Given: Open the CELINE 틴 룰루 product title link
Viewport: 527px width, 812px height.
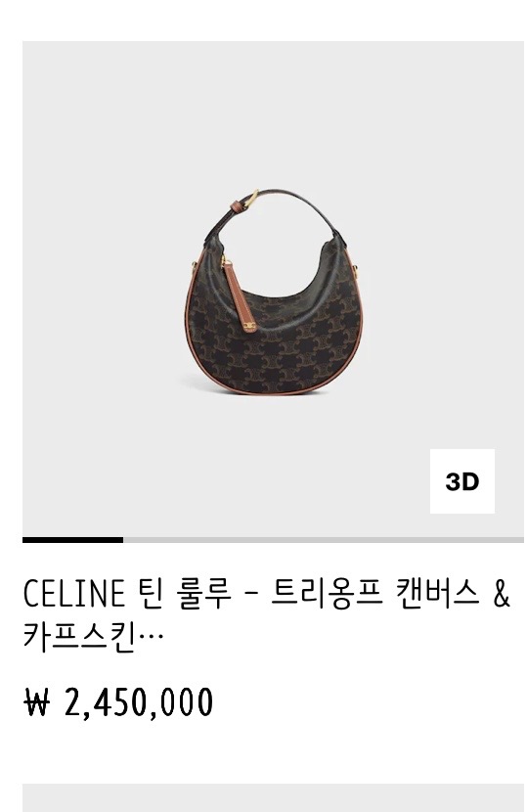Looking at the screenshot, I should 267,614.
